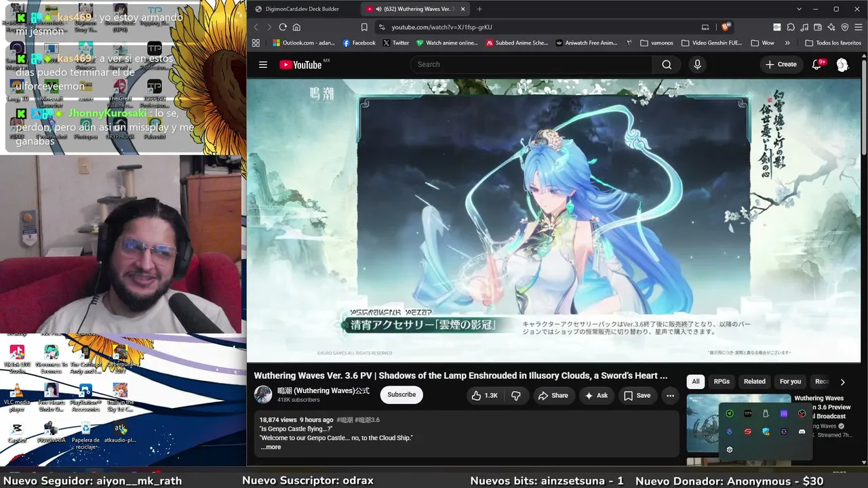
Task: Open the Facebook bookmark
Action: (x=359, y=43)
